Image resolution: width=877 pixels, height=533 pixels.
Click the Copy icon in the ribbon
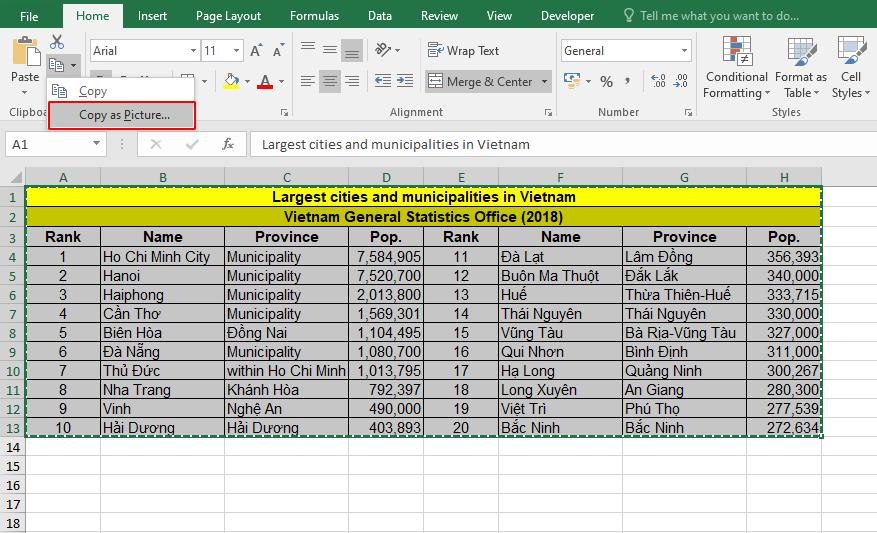pos(56,65)
